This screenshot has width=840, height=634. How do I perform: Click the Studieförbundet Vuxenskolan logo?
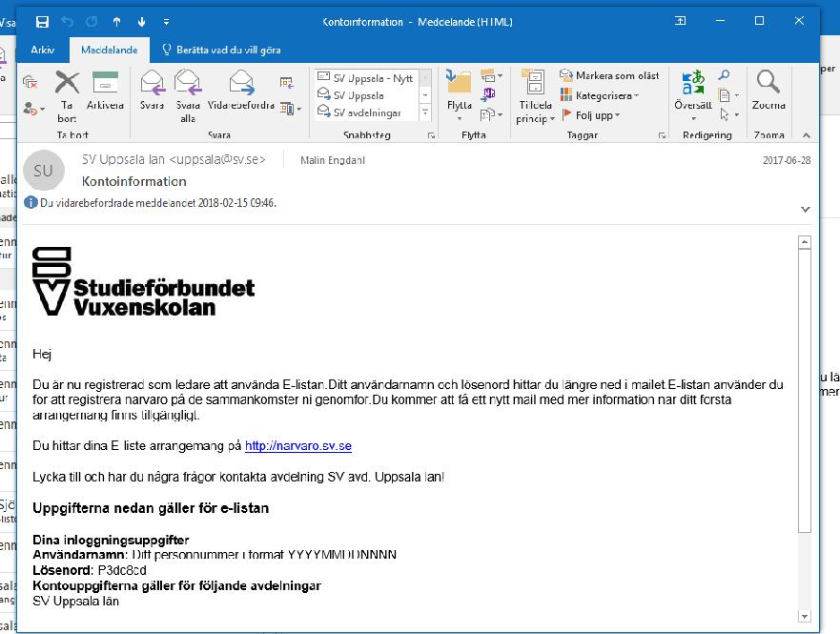click(x=143, y=281)
